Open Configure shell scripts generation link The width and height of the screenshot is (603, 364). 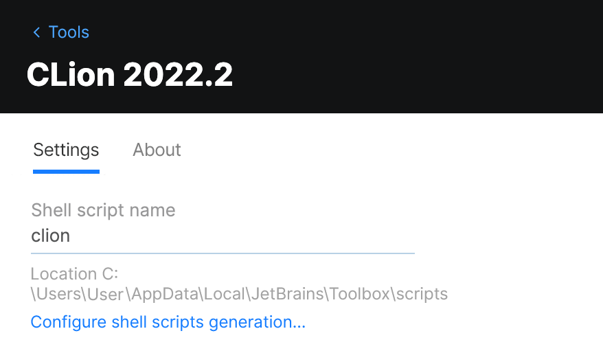tap(168, 322)
